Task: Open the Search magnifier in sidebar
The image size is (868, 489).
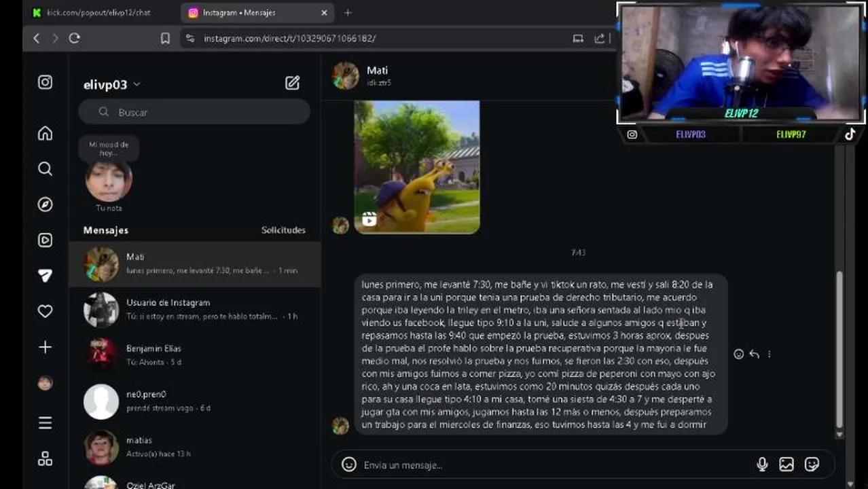Action: (x=45, y=168)
